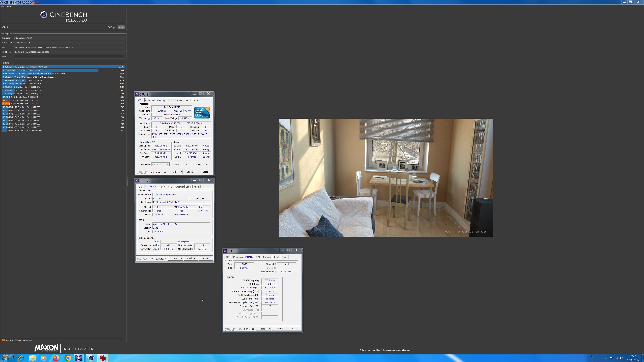The width and height of the screenshot is (644, 362).
Task: Click Your Score orange legend swatch
Action: pyautogui.click(x=4, y=340)
